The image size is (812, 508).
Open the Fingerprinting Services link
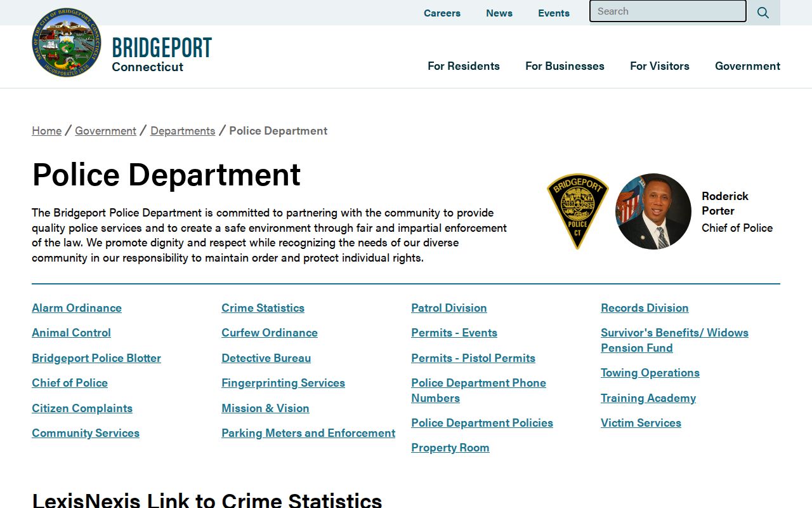[x=283, y=383]
